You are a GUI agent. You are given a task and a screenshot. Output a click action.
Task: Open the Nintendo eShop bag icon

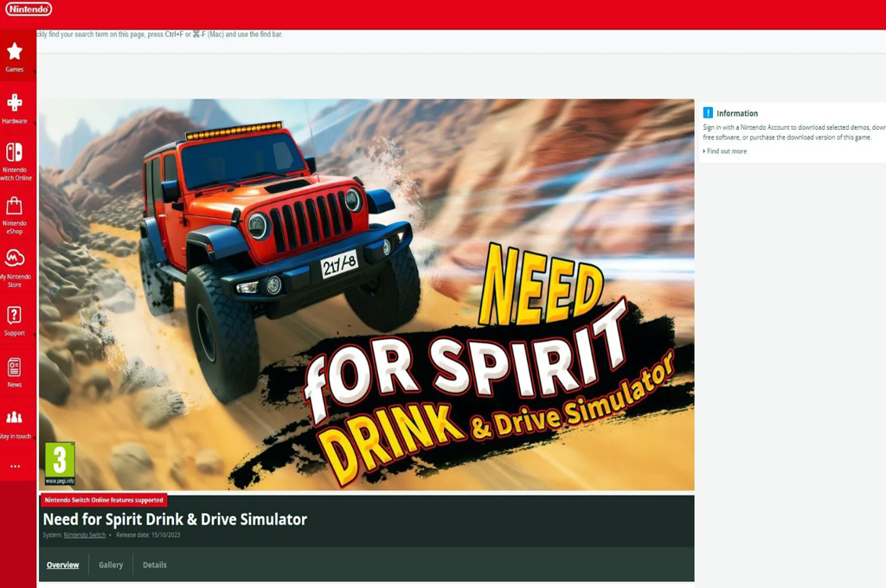[15, 206]
